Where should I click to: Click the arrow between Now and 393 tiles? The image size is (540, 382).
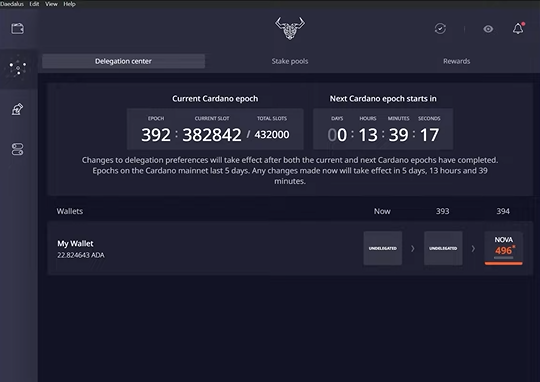413,248
